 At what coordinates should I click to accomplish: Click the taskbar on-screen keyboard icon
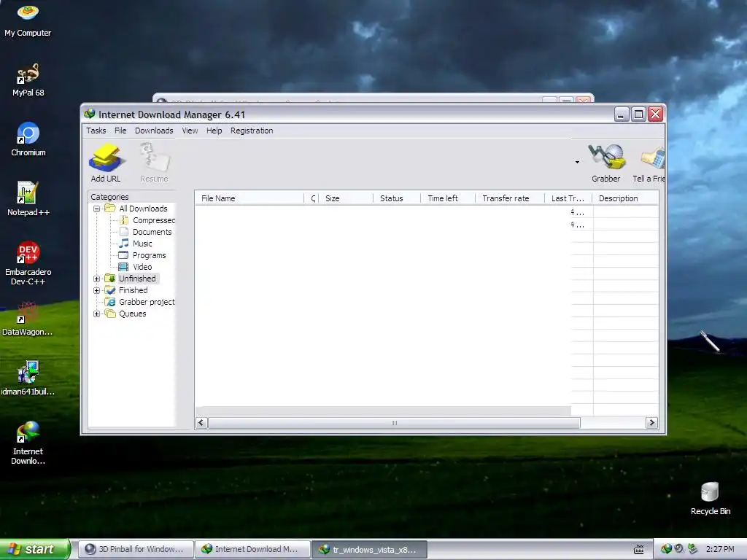639,550
